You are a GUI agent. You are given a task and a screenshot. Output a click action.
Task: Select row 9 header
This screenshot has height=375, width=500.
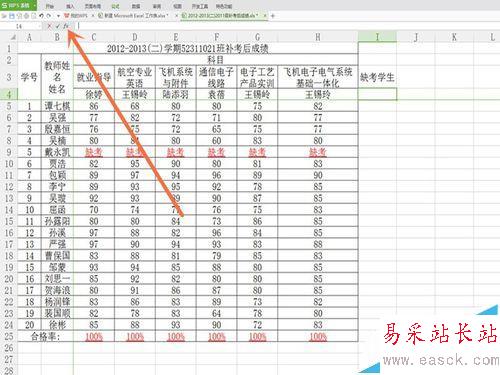[9, 152]
